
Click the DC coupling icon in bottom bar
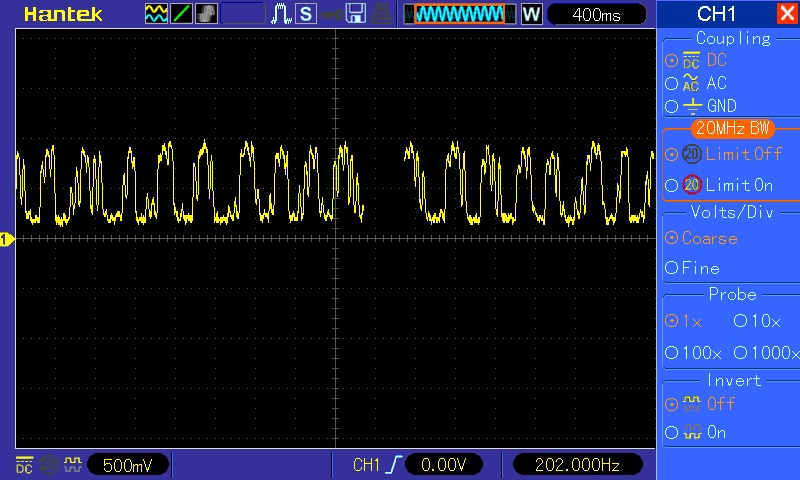[x=23, y=465]
